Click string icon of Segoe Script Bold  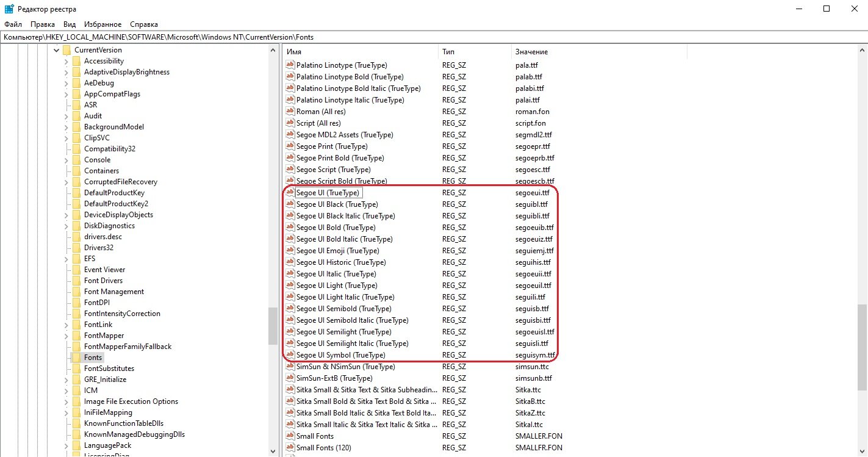pos(290,181)
